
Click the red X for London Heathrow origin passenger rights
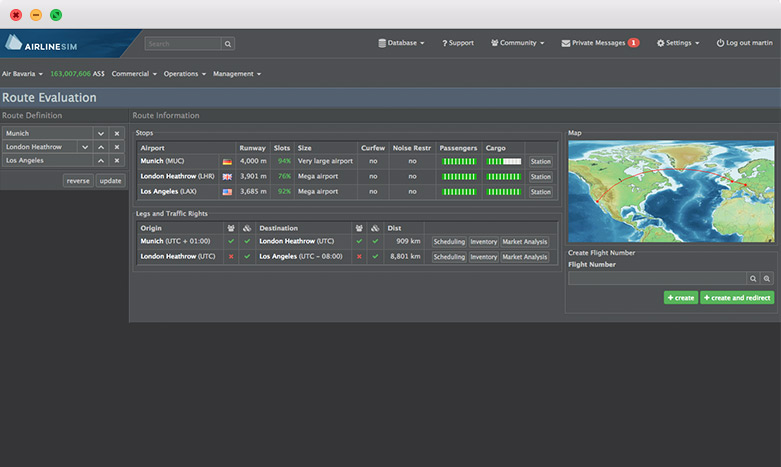click(231, 256)
